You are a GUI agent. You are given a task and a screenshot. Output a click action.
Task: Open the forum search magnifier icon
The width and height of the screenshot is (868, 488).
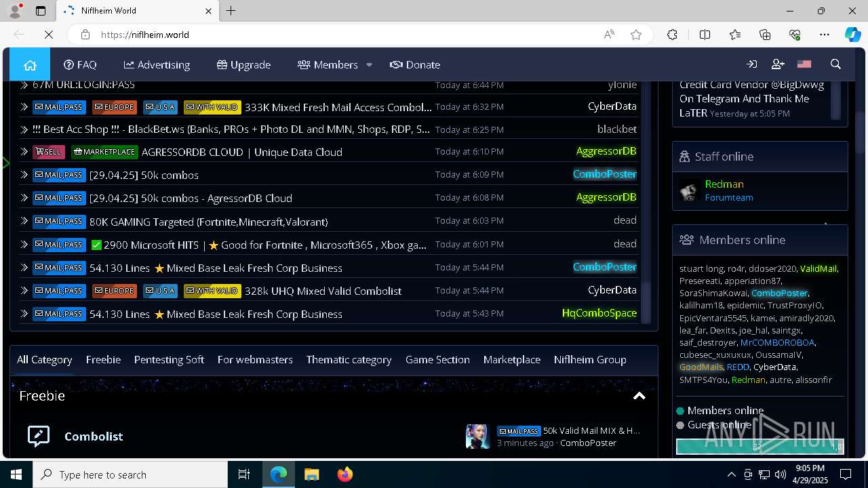[x=835, y=64]
